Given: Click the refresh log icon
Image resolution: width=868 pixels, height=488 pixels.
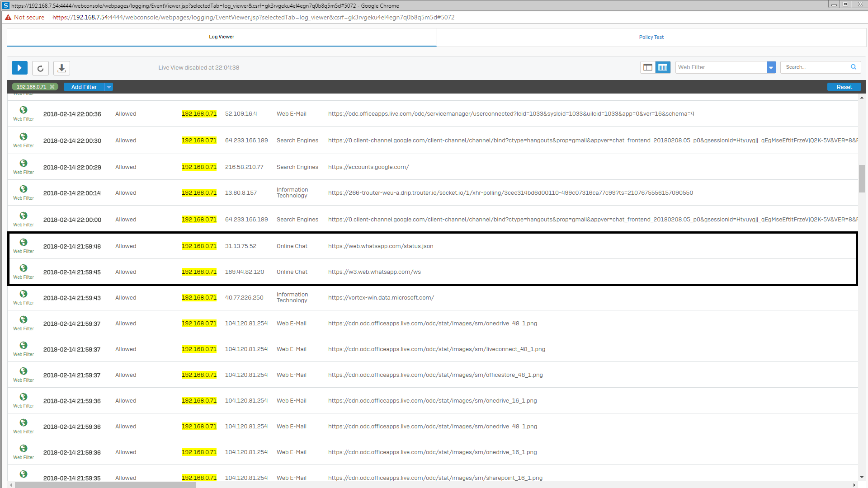Looking at the screenshot, I should (x=40, y=68).
